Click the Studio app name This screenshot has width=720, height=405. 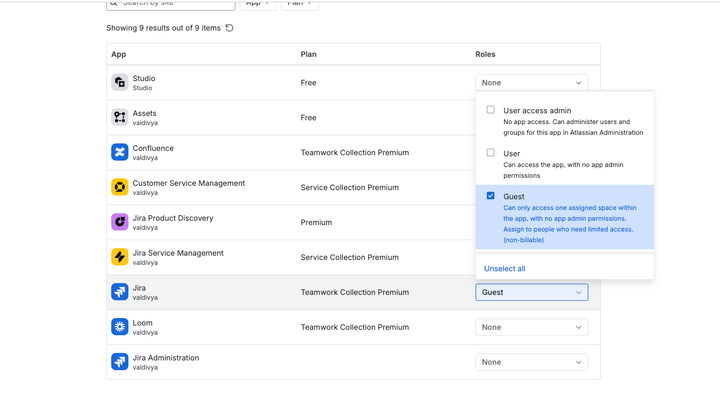pyautogui.click(x=144, y=79)
